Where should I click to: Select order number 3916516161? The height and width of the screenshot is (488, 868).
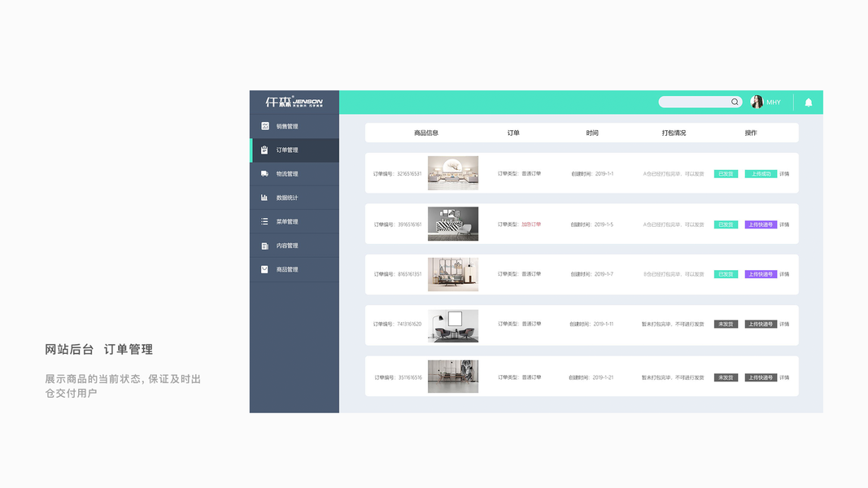pyautogui.click(x=410, y=224)
